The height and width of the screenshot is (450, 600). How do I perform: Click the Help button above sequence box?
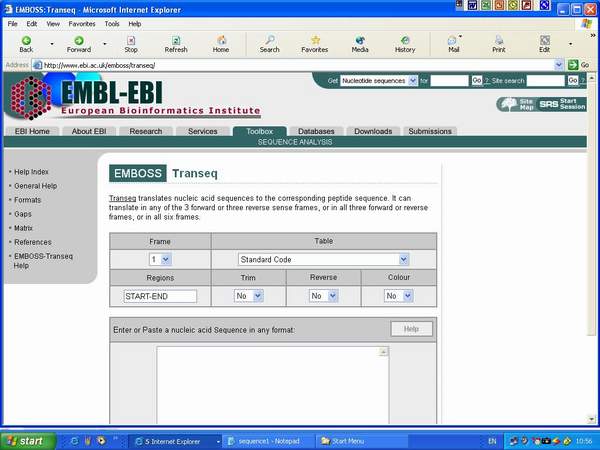pos(412,329)
